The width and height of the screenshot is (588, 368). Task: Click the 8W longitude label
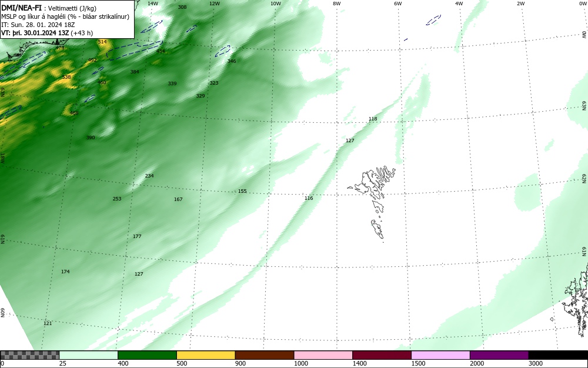(337, 4)
